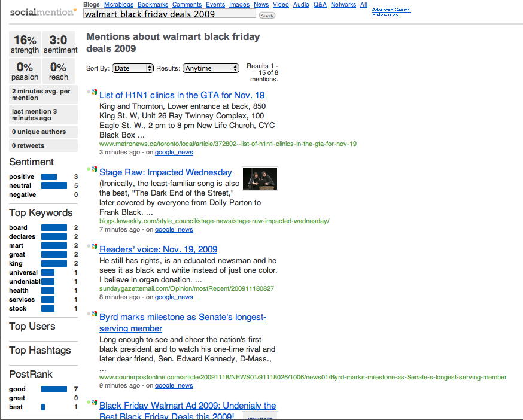Switch to the Events tab
Viewport: 523px width, 420px height.
(x=215, y=5)
